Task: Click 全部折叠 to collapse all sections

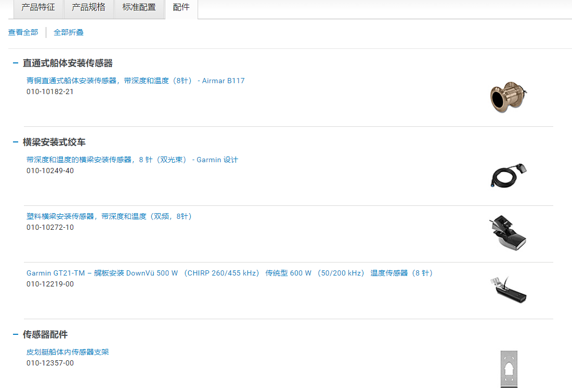Action: coord(69,32)
